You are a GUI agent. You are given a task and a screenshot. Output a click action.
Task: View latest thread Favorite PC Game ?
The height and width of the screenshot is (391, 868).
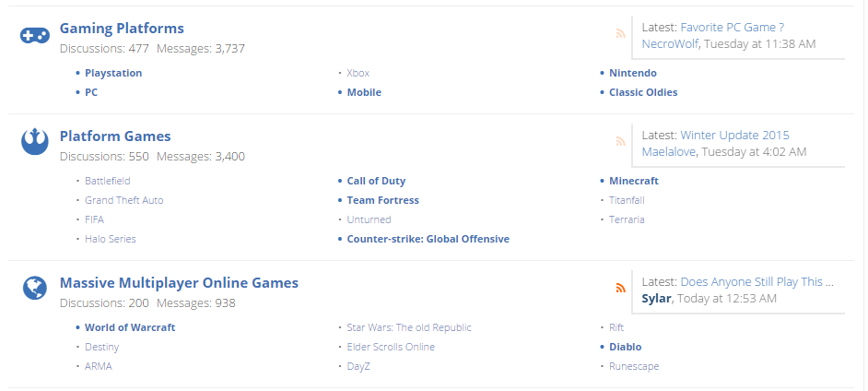click(733, 27)
